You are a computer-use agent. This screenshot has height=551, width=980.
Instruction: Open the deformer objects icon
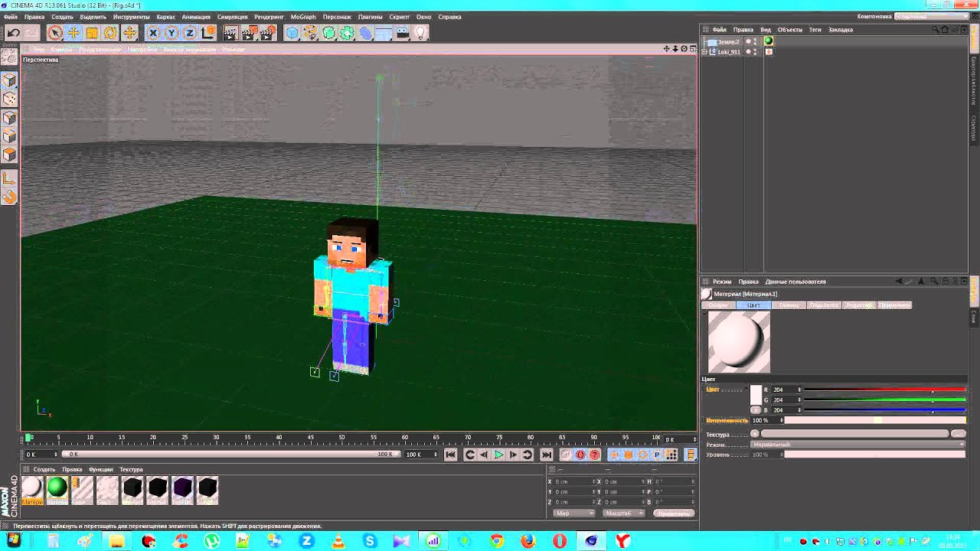click(365, 33)
